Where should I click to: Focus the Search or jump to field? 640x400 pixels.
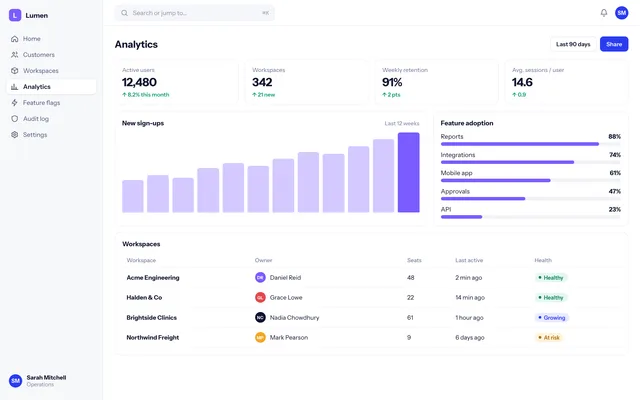pos(195,13)
